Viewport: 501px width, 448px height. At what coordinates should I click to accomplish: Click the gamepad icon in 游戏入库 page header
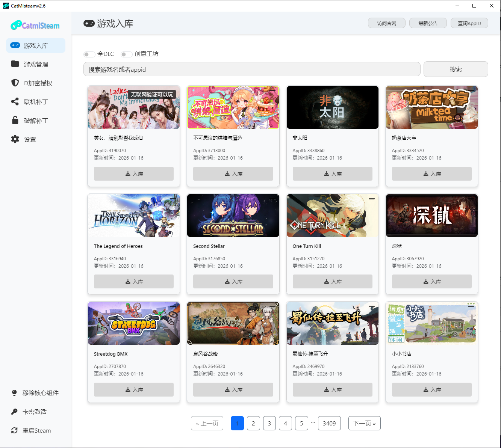point(89,23)
